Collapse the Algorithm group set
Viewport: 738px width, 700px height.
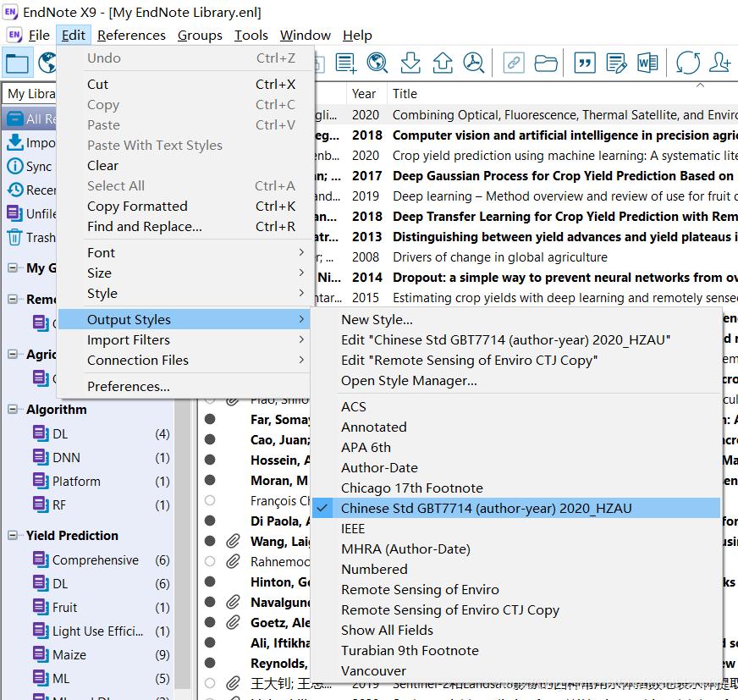tap(13, 410)
